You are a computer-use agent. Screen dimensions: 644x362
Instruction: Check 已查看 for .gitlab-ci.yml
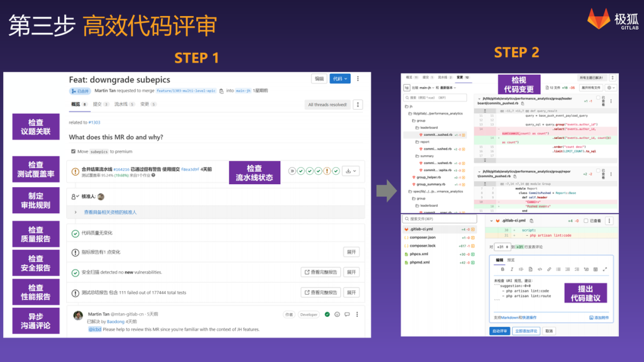(x=586, y=221)
